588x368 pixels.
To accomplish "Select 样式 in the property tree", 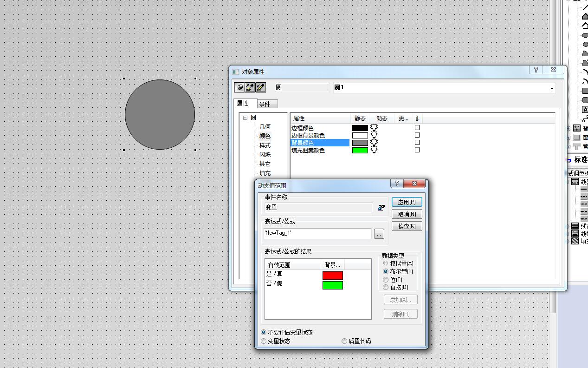I will 265,145.
